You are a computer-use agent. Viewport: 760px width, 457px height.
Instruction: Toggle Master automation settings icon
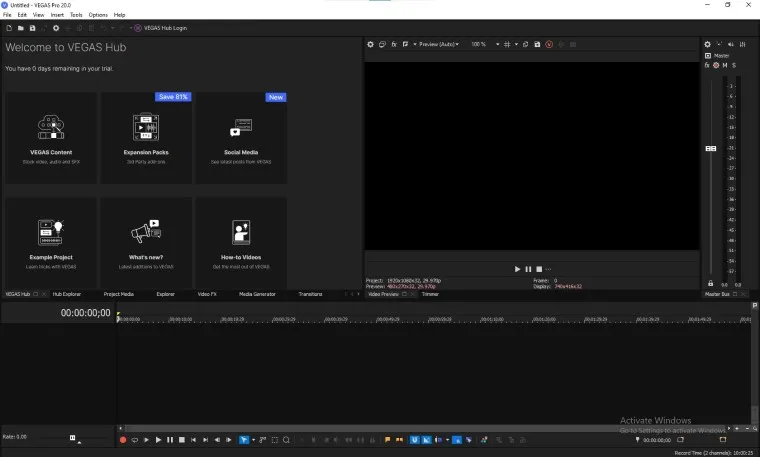pos(716,65)
